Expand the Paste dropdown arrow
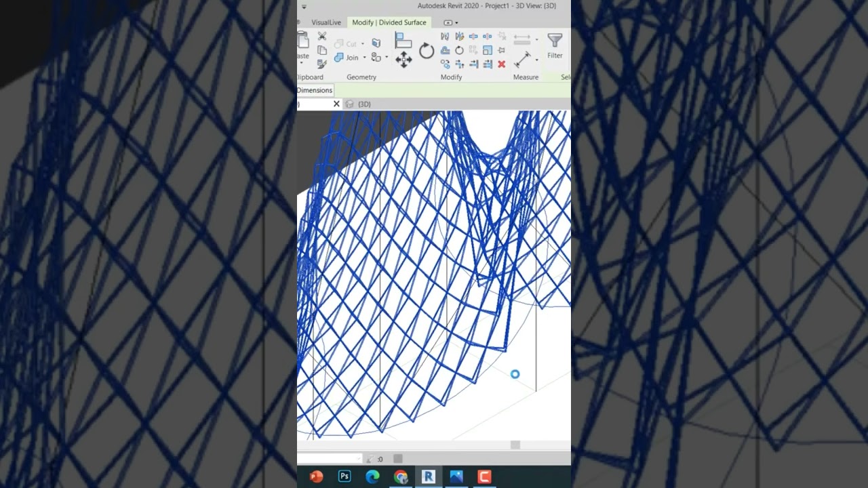868x488 pixels. coord(301,63)
